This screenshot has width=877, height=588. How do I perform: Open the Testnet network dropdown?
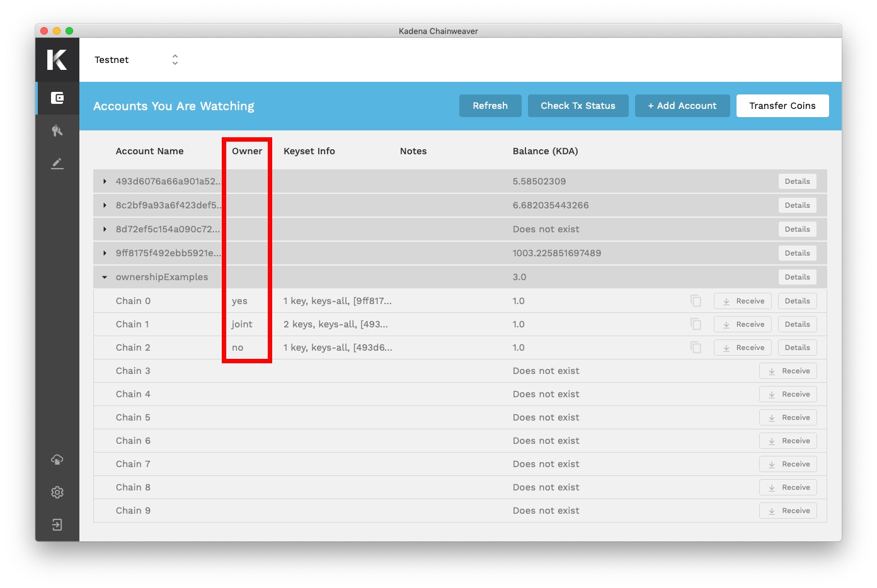click(136, 60)
